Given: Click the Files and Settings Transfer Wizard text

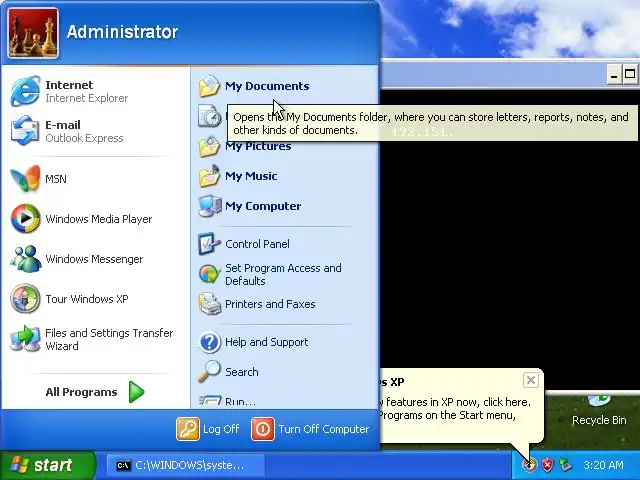Looking at the screenshot, I should point(109,339).
